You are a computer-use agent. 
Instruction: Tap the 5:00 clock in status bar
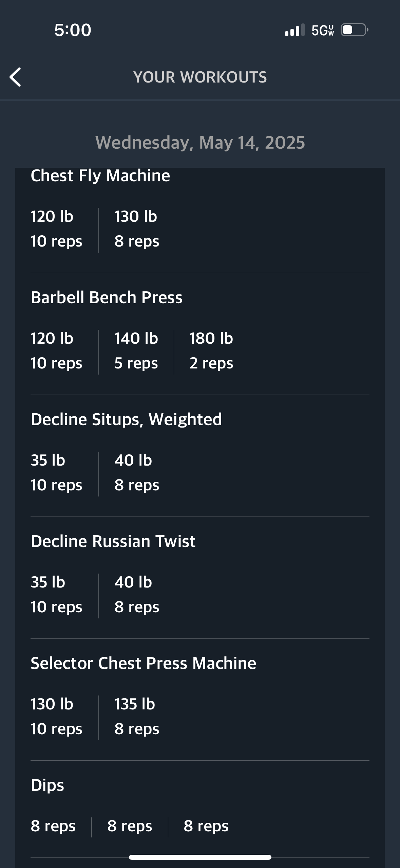pos(73,30)
